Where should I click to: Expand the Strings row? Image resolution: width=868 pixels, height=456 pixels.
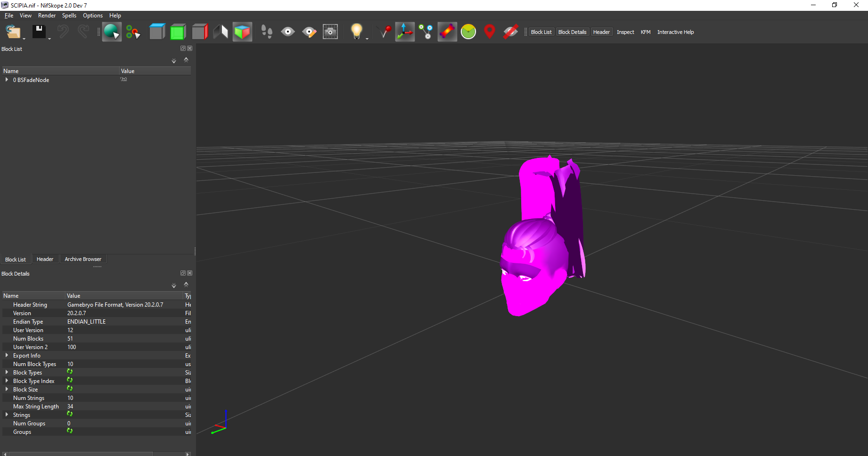coord(7,415)
